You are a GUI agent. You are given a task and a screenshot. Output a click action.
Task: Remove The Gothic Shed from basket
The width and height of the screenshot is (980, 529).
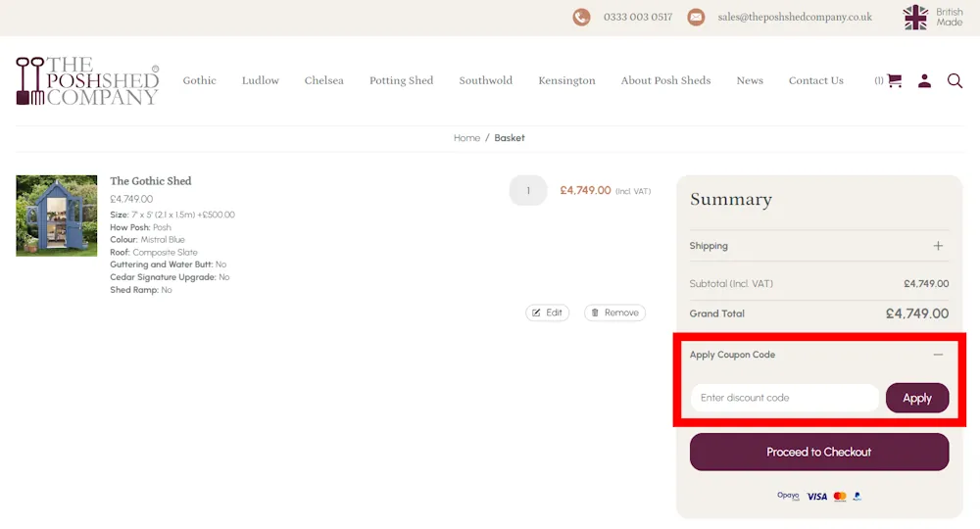point(615,313)
